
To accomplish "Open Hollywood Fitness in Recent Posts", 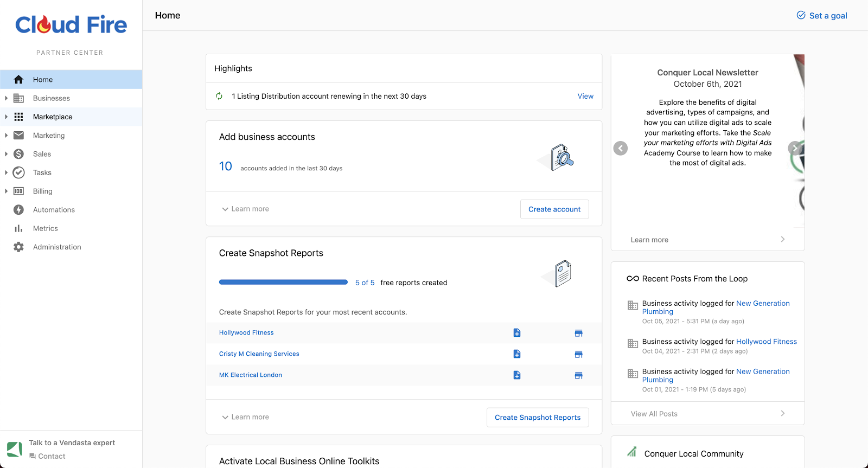I will 767,342.
